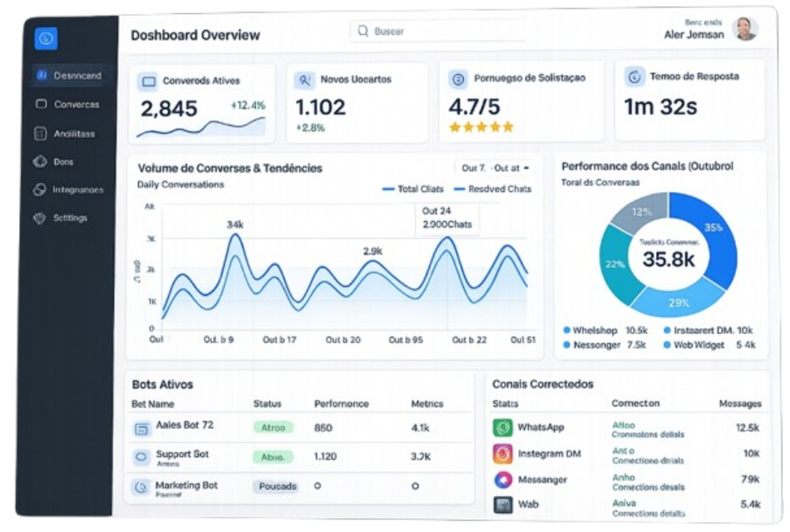Click the search magnifier icon

coord(363,32)
